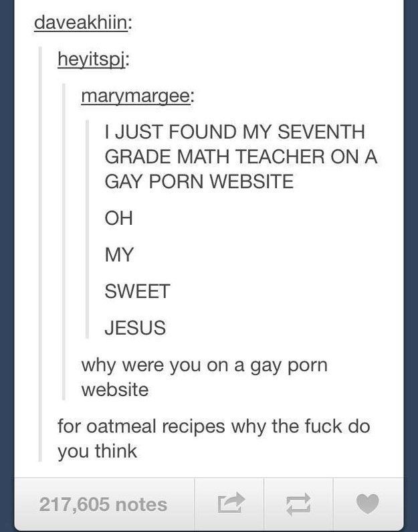This screenshot has width=418, height=532.
Task: Open daveakhiin's blog link
Action: [82, 23]
